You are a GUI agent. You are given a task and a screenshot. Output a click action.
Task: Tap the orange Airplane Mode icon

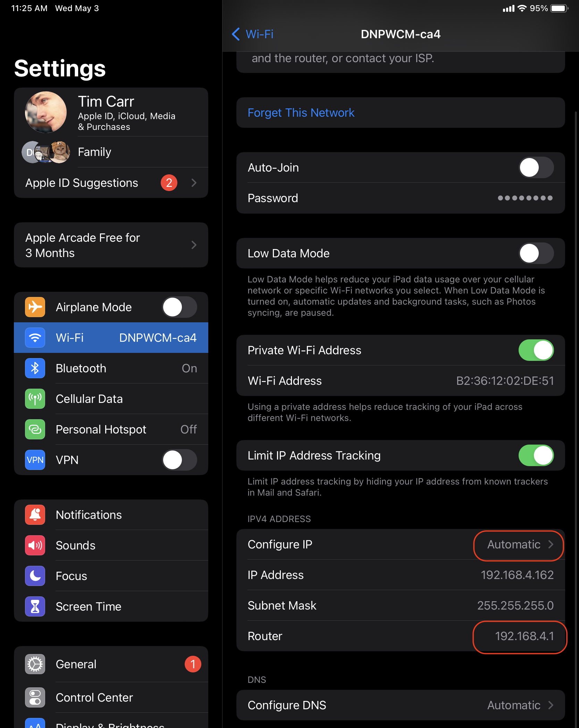point(35,307)
